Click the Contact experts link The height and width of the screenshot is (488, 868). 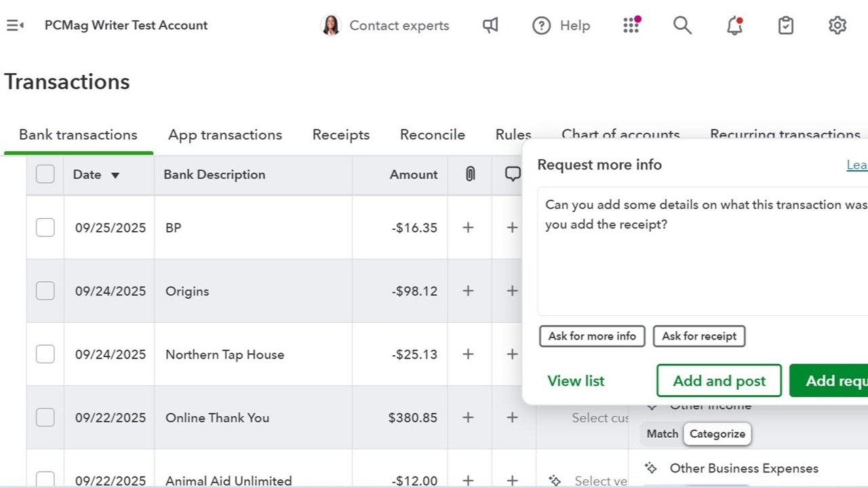[x=399, y=26]
